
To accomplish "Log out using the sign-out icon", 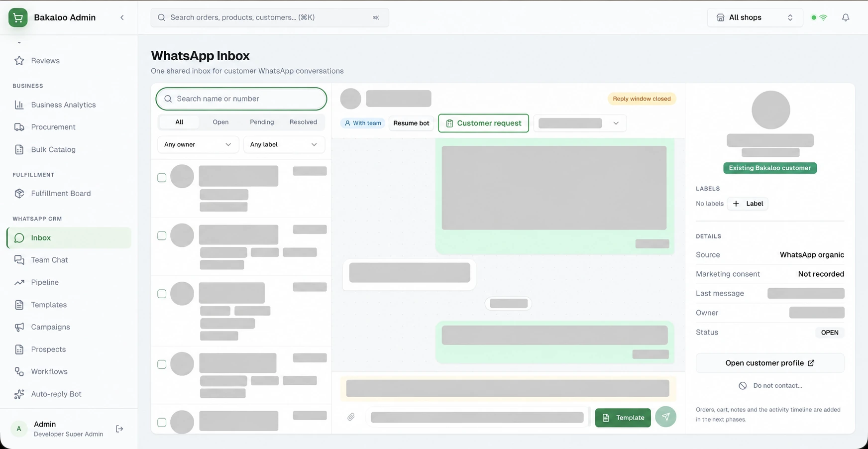I will pyautogui.click(x=119, y=429).
